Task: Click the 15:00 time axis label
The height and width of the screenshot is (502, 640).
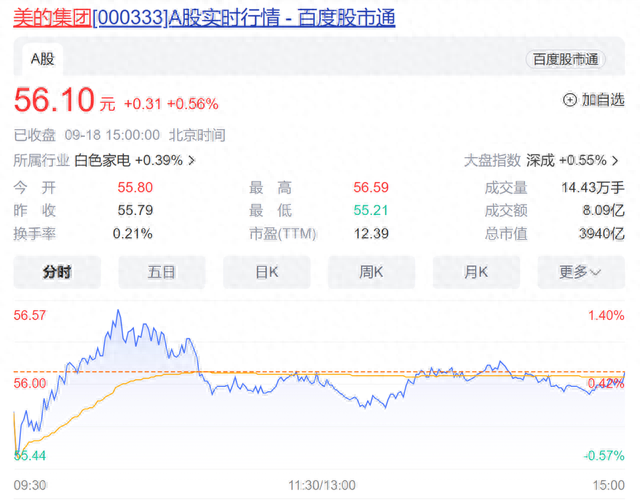Action: point(609,485)
